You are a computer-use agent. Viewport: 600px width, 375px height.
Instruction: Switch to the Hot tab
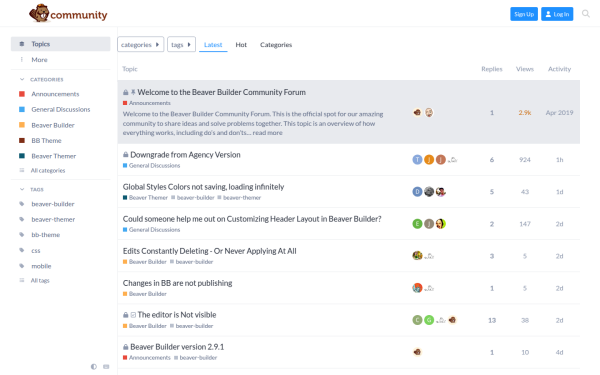(241, 45)
